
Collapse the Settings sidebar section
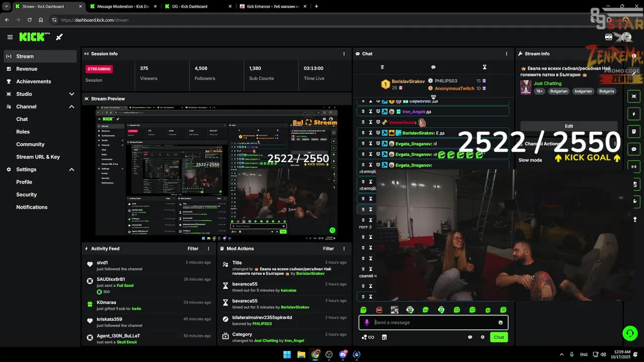tap(71, 169)
